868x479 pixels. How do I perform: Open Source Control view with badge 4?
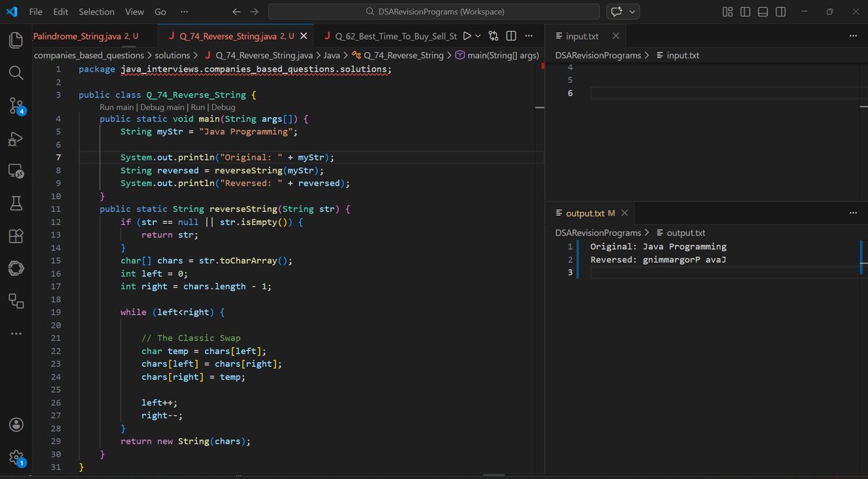17,106
